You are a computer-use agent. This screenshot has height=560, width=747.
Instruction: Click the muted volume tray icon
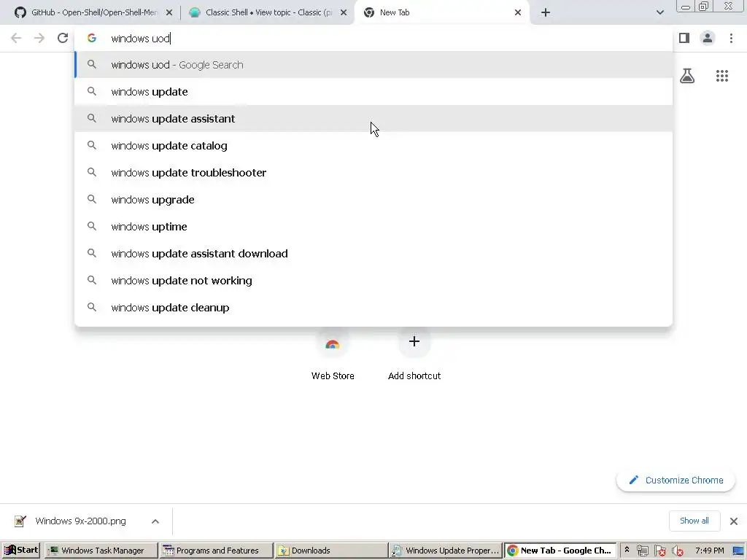(x=678, y=551)
